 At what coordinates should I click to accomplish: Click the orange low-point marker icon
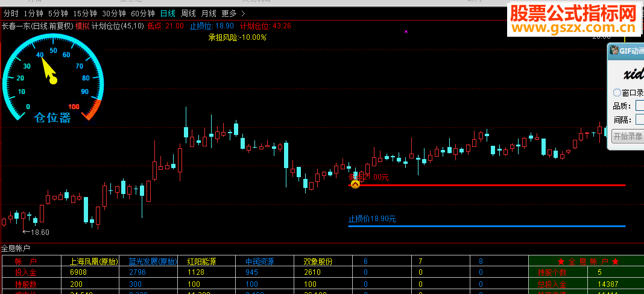pos(355,184)
